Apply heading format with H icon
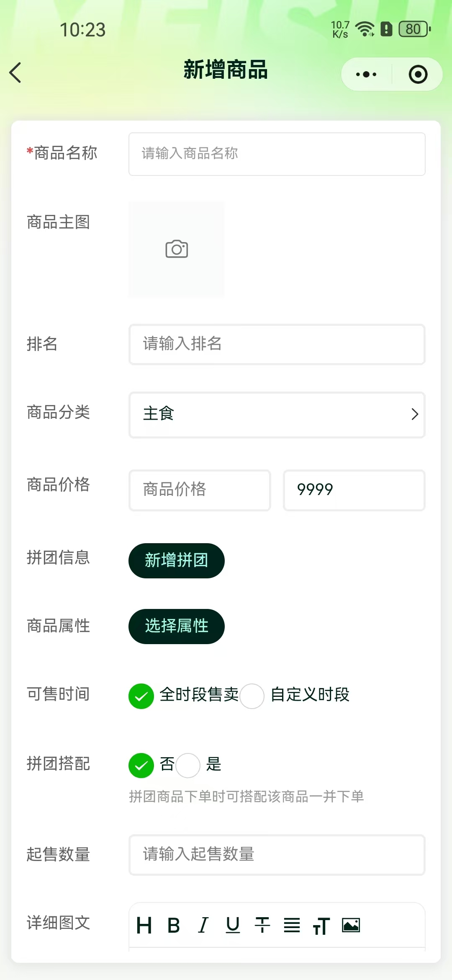 point(144,925)
